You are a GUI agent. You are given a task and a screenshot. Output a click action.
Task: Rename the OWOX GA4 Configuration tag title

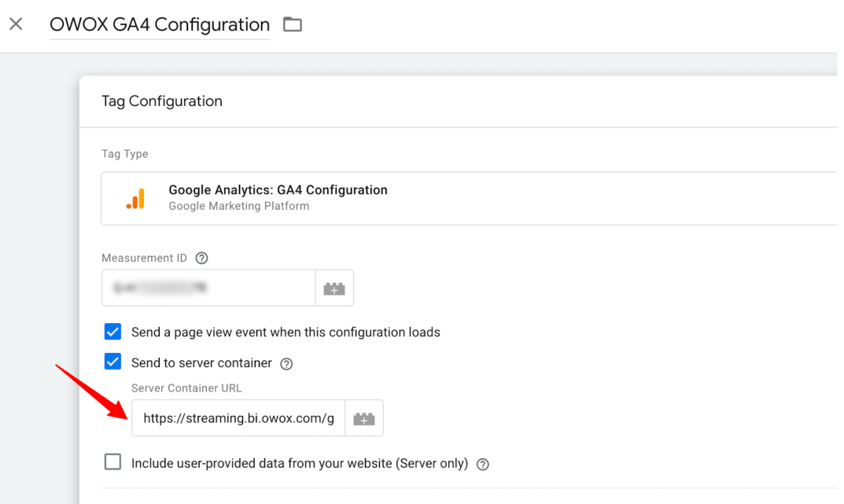160,24
